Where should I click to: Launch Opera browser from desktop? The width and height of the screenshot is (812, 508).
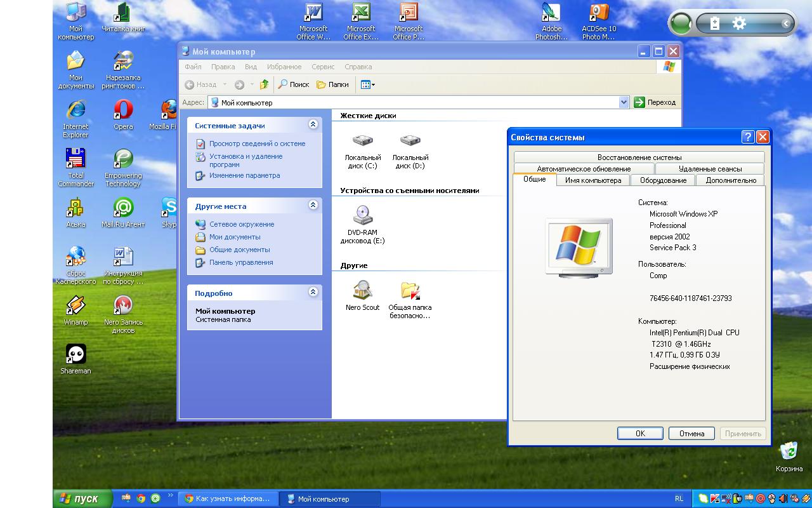coord(123,116)
